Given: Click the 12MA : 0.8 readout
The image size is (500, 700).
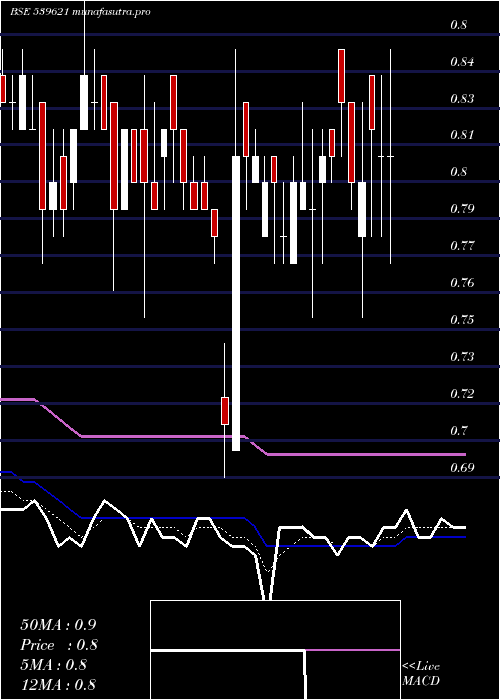Looking at the screenshot, I should pyautogui.click(x=58, y=684).
